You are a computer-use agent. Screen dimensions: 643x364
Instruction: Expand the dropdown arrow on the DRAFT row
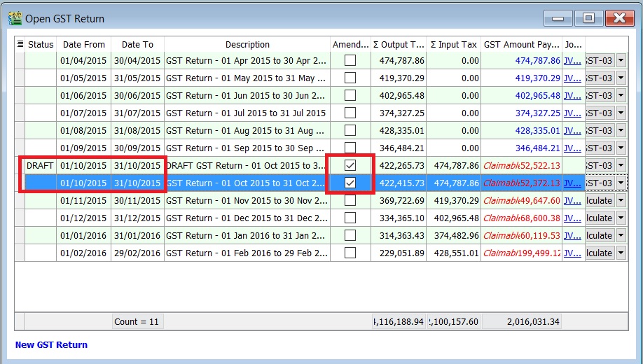(x=621, y=166)
